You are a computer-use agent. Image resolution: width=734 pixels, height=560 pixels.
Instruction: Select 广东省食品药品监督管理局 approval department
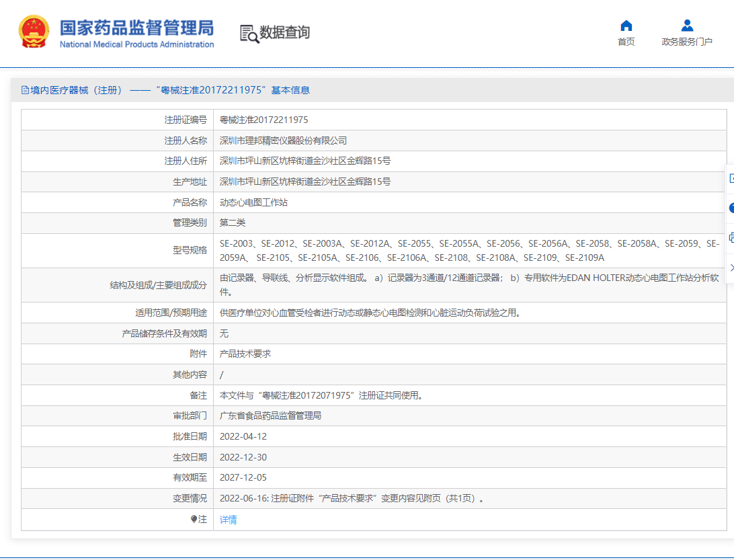270,415
